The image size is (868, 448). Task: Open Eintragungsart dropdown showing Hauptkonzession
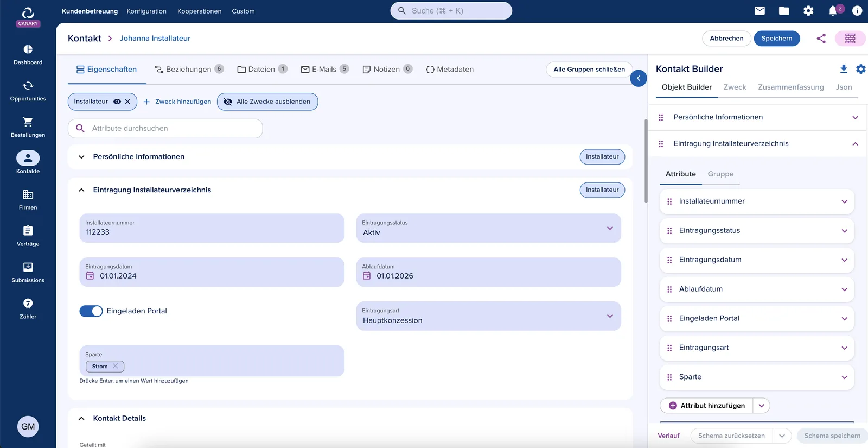[x=489, y=316]
